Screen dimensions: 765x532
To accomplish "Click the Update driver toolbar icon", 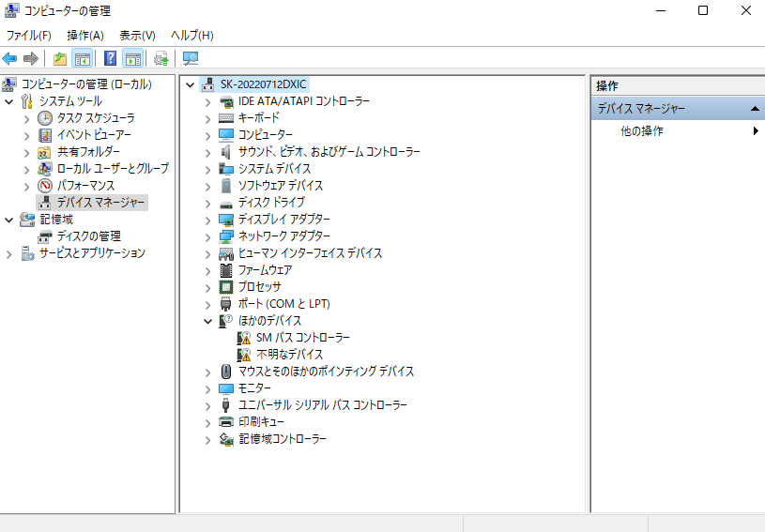I will pos(161,59).
